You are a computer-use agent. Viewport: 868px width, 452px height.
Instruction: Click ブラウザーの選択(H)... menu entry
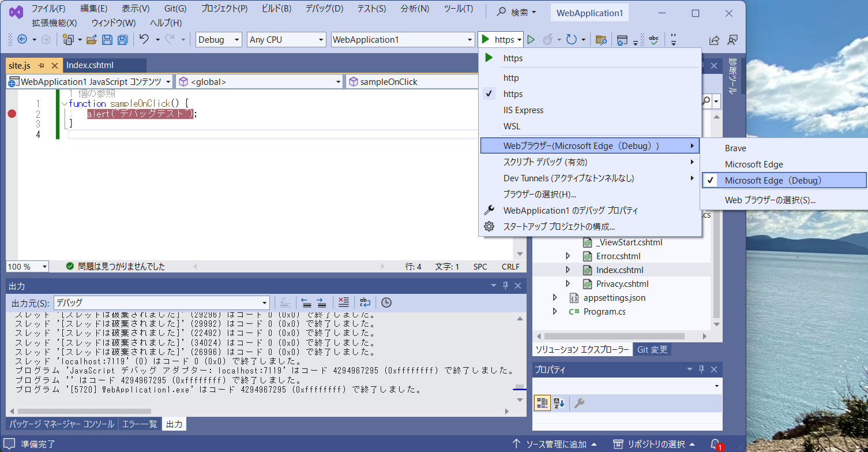(x=589, y=195)
